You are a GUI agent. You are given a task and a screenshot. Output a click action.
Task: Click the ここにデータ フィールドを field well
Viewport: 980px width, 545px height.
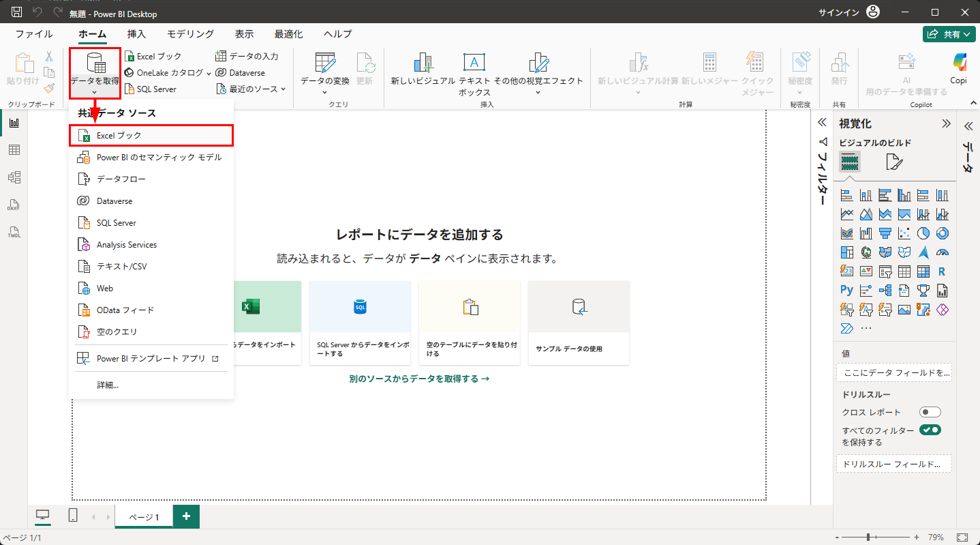click(893, 373)
